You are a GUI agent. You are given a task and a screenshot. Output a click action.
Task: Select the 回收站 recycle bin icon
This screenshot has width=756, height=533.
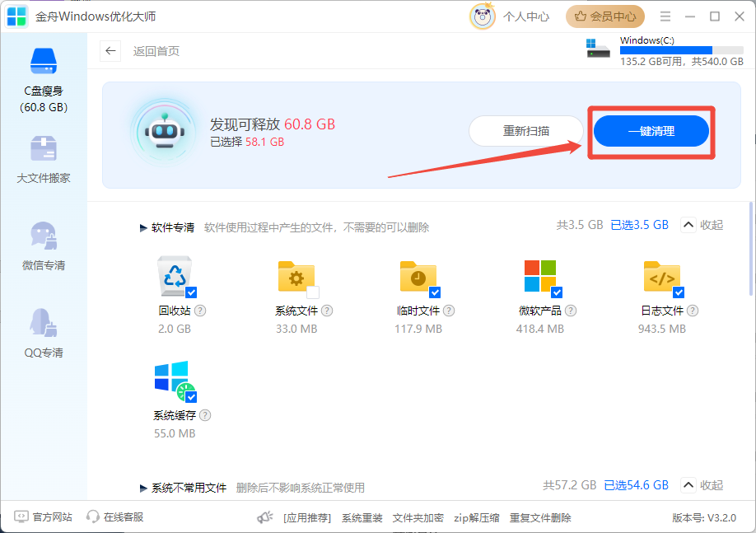(175, 275)
